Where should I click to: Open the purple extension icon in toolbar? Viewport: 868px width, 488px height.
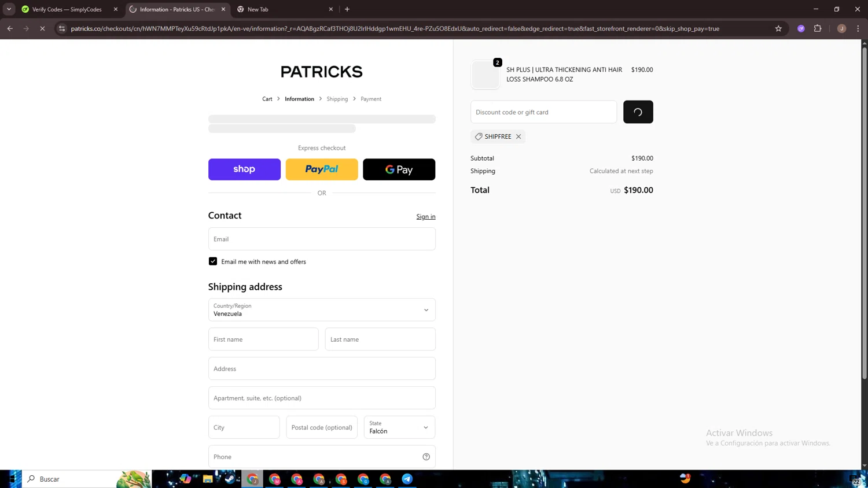(801, 28)
